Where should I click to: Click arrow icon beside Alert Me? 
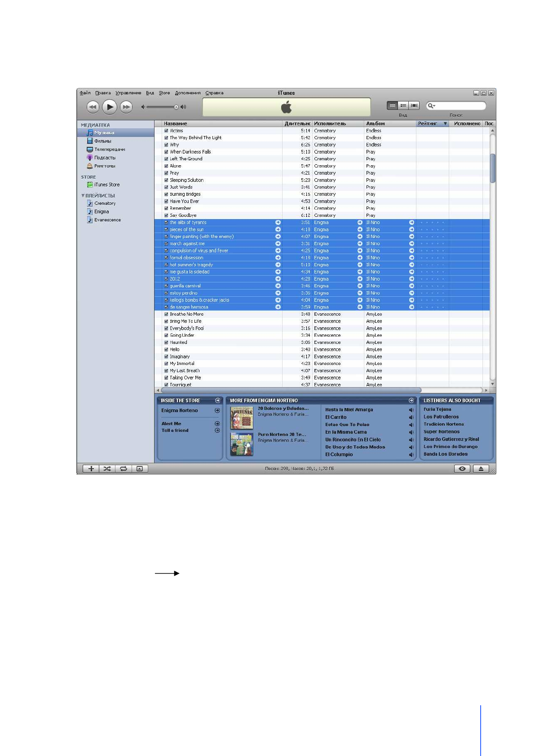pyautogui.click(x=217, y=424)
